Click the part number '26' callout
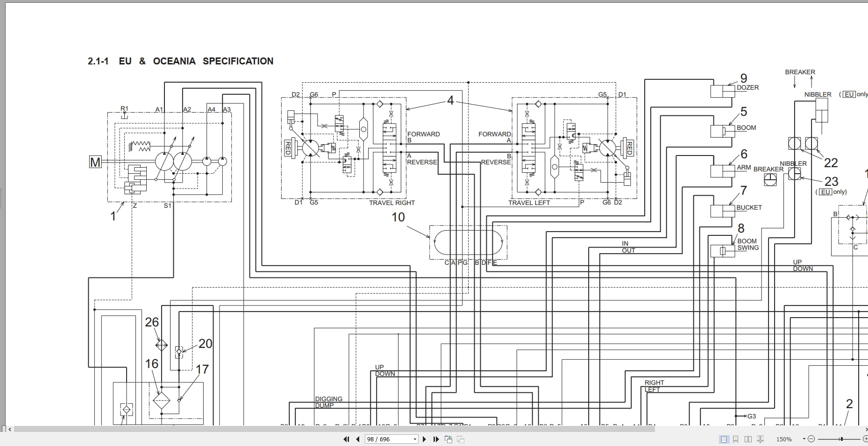The width and height of the screenshot is (868, 446). (152, 322)
